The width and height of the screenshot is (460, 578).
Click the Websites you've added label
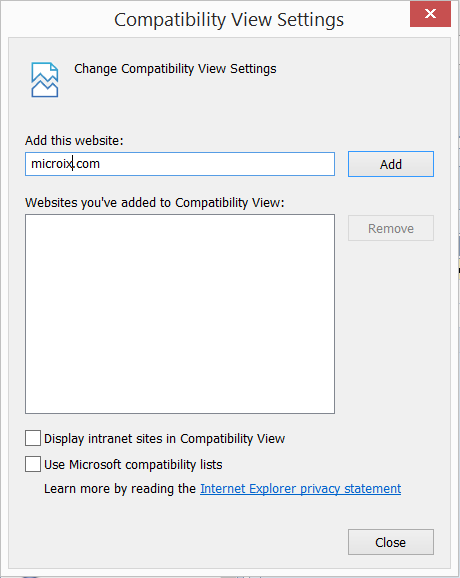pyautogui.click(x=155, y=203)
